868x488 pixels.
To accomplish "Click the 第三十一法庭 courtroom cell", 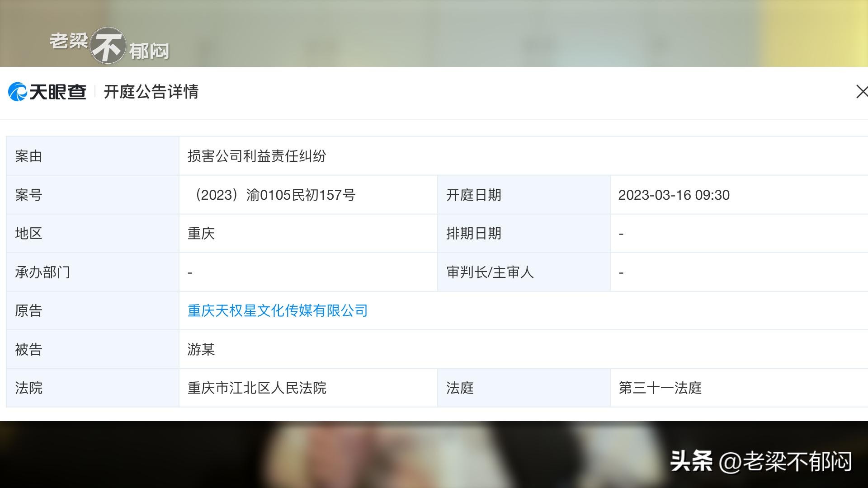I will [x=660, y=388].
